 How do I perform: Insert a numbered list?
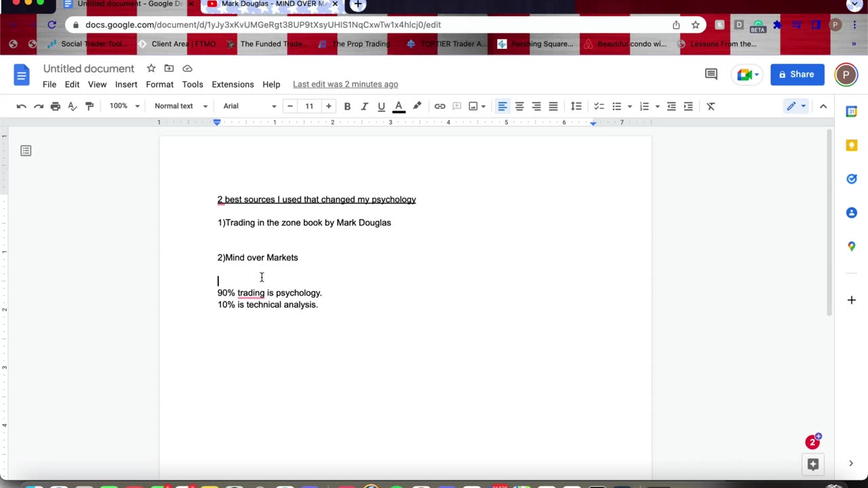pos(644,106)
